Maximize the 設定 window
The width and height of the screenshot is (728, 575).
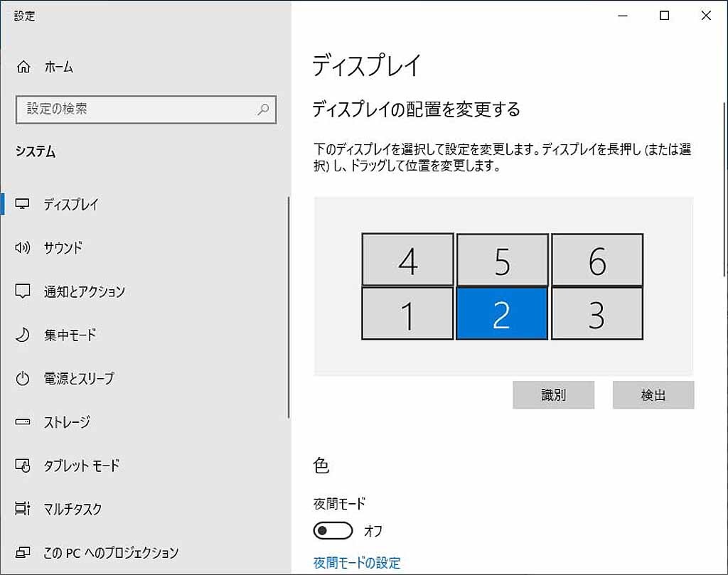[x=665, y=16]
